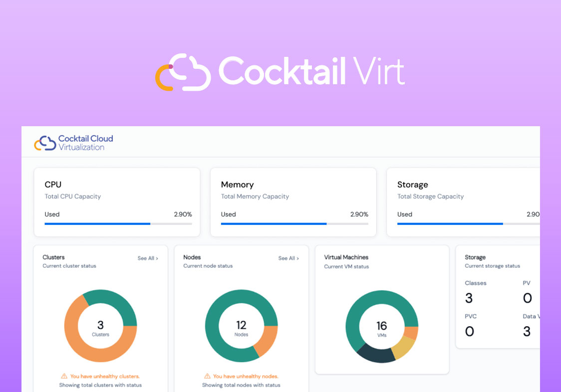
Task: Click the Cocktail Cloud Virtualization header logo
Action: (x=74, y=143)
